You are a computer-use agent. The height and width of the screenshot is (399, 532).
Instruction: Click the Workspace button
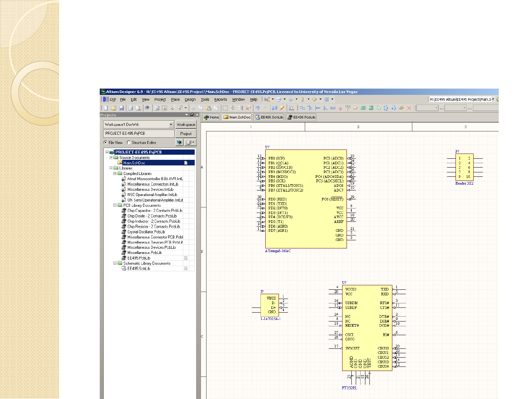point(185,124)
